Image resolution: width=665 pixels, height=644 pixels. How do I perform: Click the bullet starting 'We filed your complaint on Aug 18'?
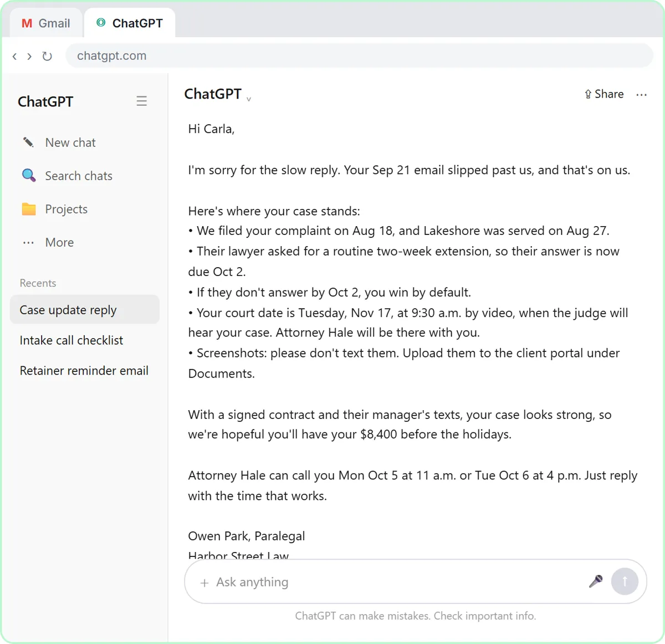[x=399, y=231]
